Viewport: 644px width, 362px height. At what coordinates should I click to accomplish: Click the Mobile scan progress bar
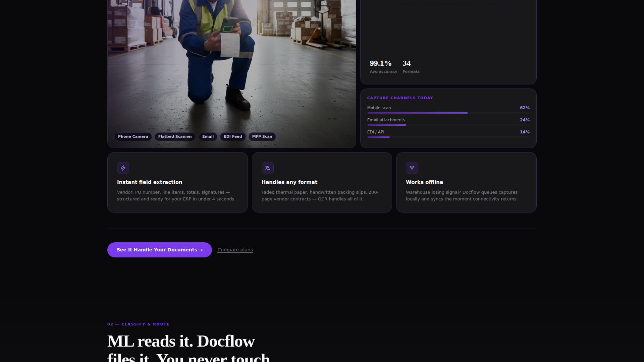pos(448,113)
